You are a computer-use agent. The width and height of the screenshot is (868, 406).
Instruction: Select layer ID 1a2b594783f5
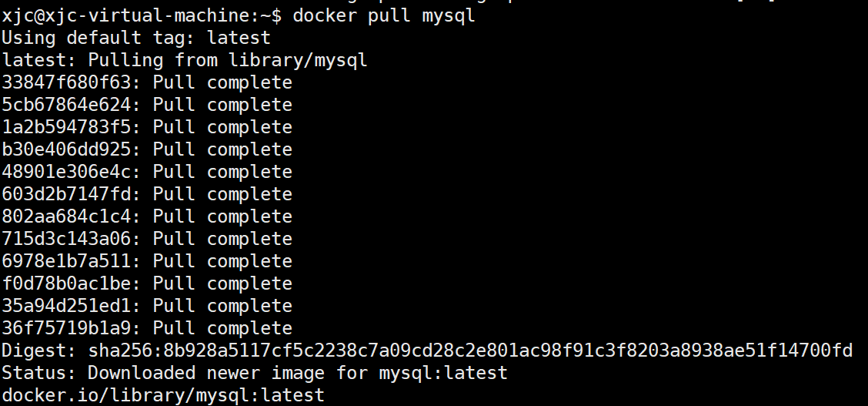tap(66, 127)
